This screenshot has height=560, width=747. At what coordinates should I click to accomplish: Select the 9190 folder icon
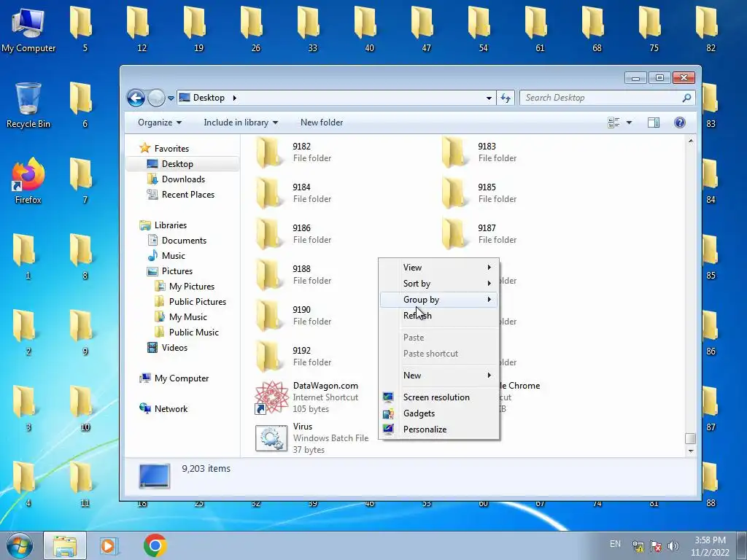point(268,316)
